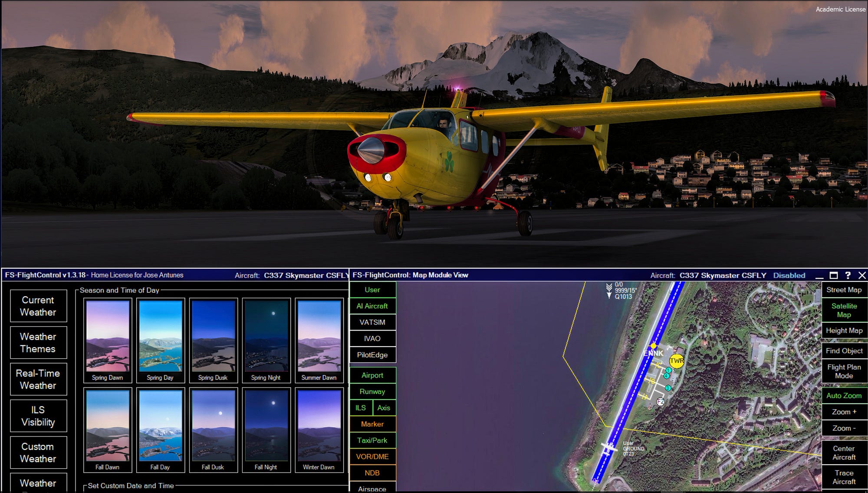
Task: Click the ENNK airport reference point marker
Action: (654, 346)
